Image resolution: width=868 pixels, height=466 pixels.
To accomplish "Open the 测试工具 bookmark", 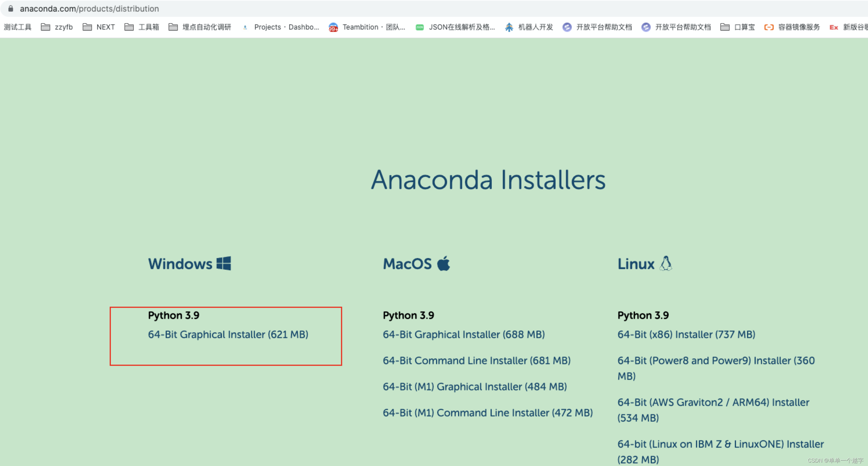I will point(17,27).
